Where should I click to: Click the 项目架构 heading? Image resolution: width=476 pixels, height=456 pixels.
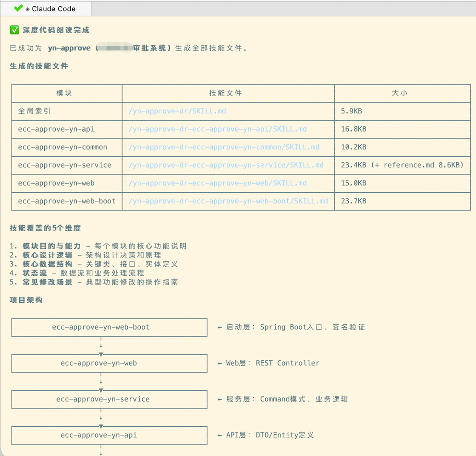coord(26,300)
